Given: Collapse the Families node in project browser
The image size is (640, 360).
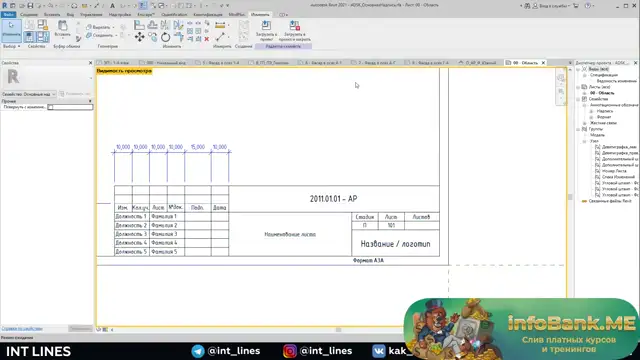Looking at the screenshot, I should coord(578,99).
